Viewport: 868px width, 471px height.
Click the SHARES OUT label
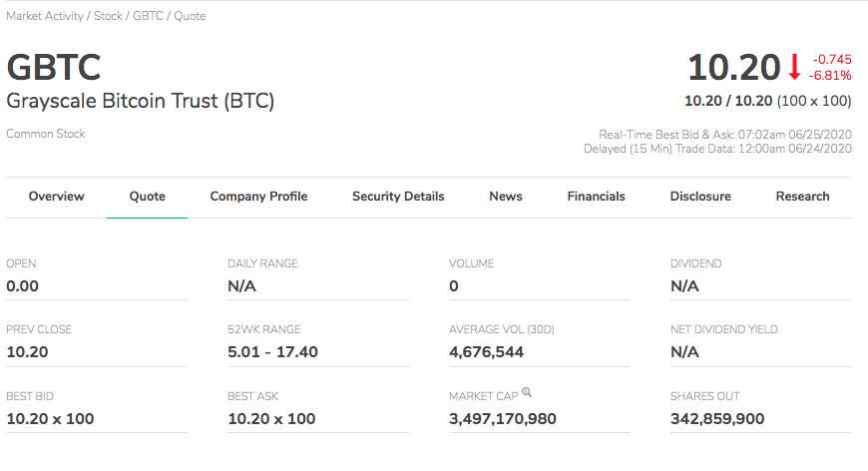coord(704,396)
